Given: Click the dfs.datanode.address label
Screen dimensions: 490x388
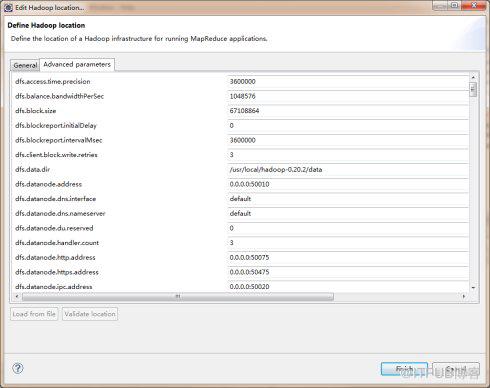Looking at the screenshot, I should point(48,184).
